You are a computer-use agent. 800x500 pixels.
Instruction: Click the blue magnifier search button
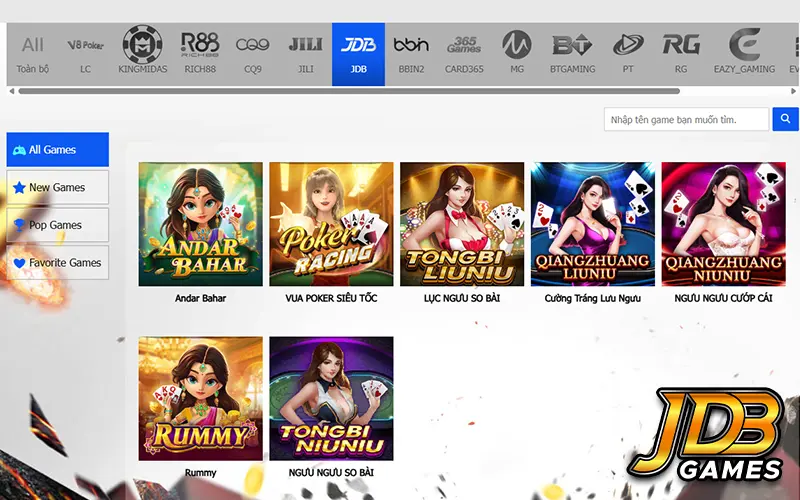point(785,119)
